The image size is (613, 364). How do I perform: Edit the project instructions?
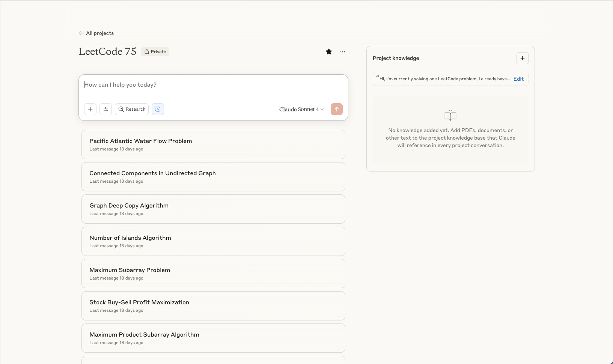pos(518,79)
